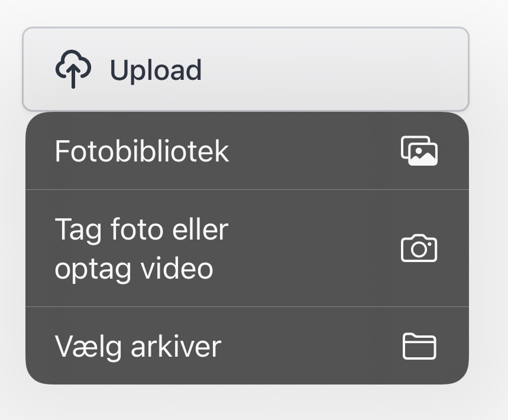Choose Tag foto eller optag video

pos(247,248)
